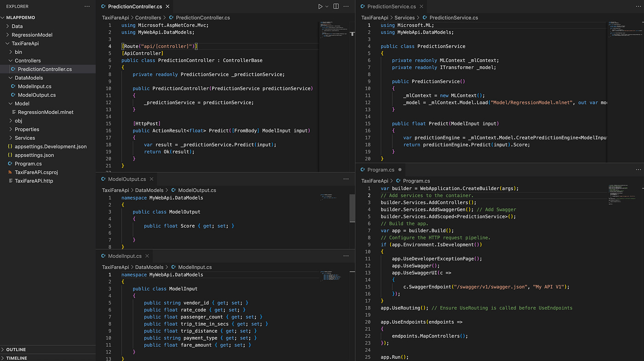The height and width of the screenshot is (361, 644).
Task: Collapse the Controllers folder
Action: [x=27, y=61]
